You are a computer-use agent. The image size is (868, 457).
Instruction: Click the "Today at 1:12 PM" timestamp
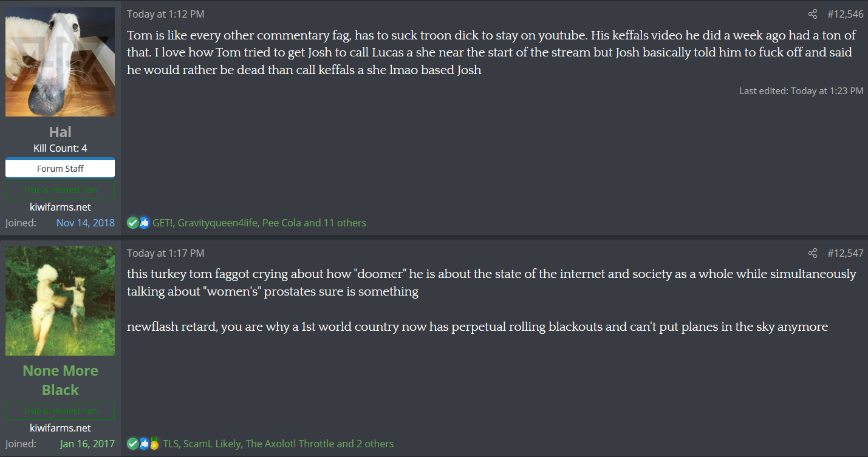click(165, 14)
